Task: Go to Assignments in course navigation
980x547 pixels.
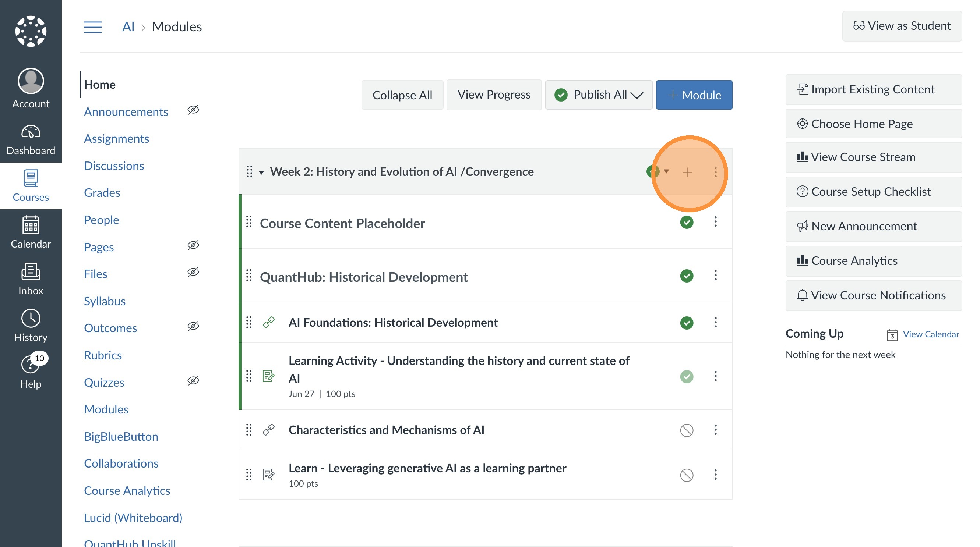Action: [116, 138]
